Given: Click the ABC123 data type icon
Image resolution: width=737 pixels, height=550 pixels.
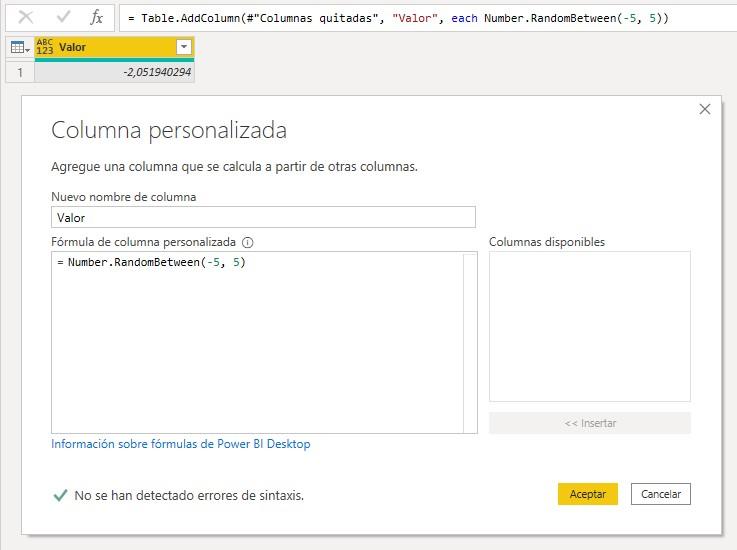Looking at the screenshot, I should [45, 47].
